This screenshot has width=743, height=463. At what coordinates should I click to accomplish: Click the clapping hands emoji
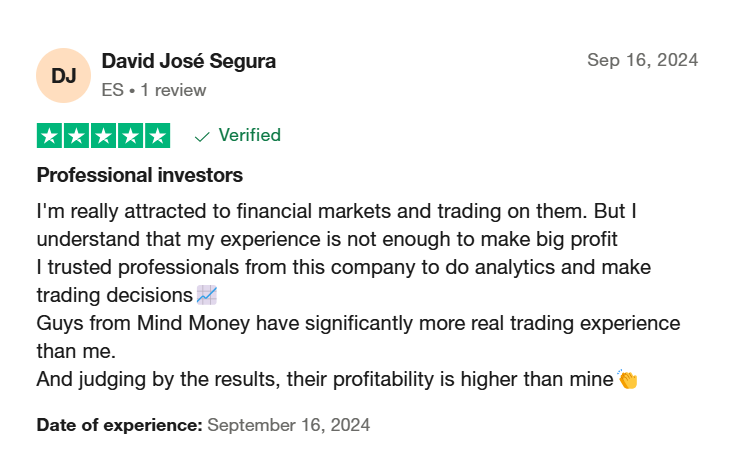[628, 379]
